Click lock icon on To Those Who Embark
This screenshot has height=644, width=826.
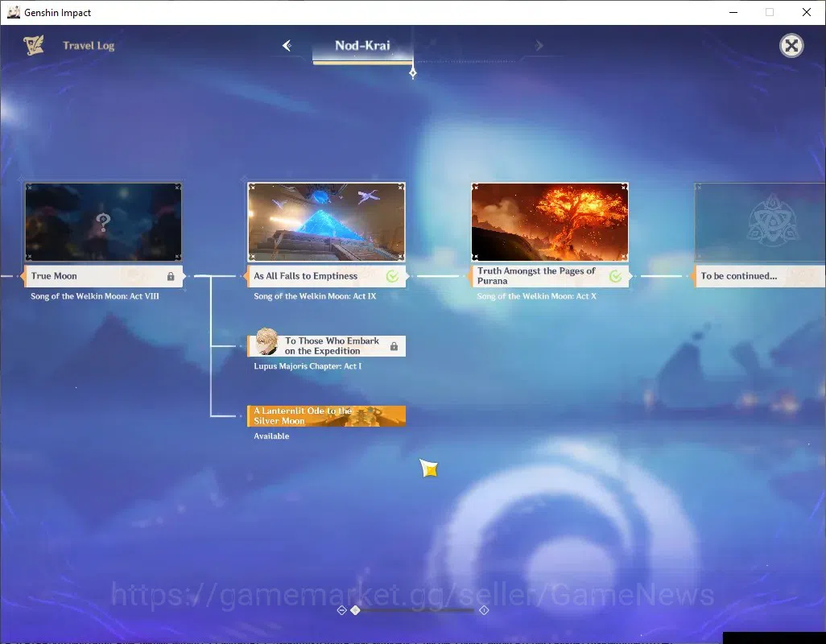click(x=394, y=346)
